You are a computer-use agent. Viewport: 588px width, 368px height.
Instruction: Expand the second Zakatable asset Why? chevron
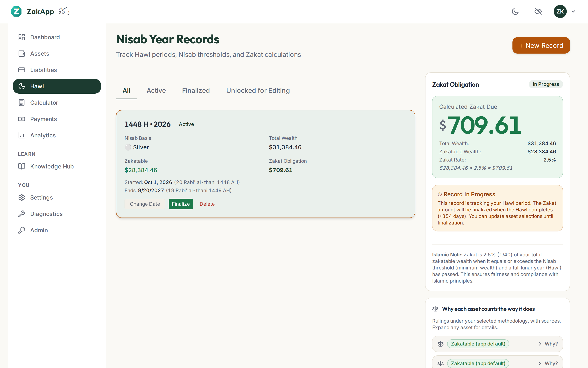click(539, 363)
